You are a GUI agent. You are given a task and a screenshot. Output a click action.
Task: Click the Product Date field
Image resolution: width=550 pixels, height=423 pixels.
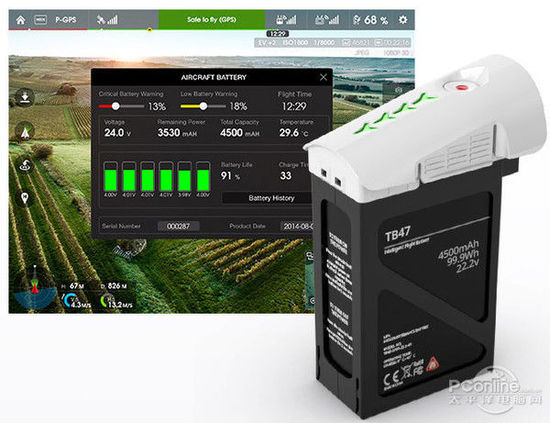[x=296, y=226]
